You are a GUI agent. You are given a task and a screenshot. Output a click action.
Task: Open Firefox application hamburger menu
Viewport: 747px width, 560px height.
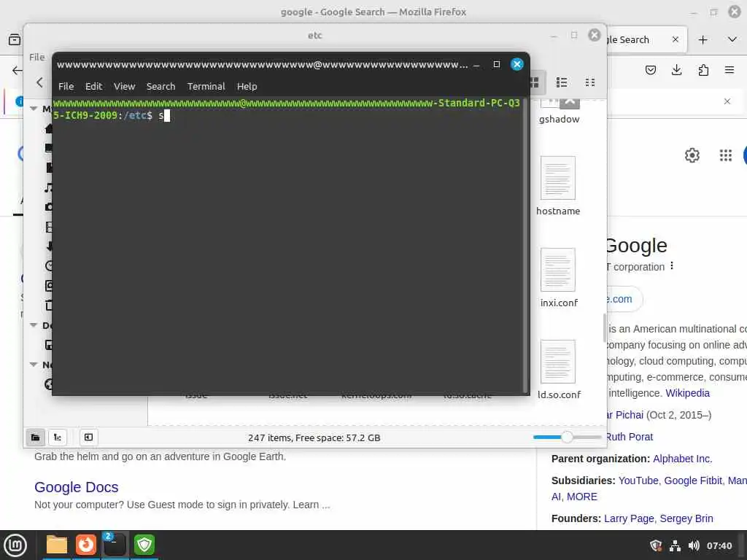coord(729,70)
